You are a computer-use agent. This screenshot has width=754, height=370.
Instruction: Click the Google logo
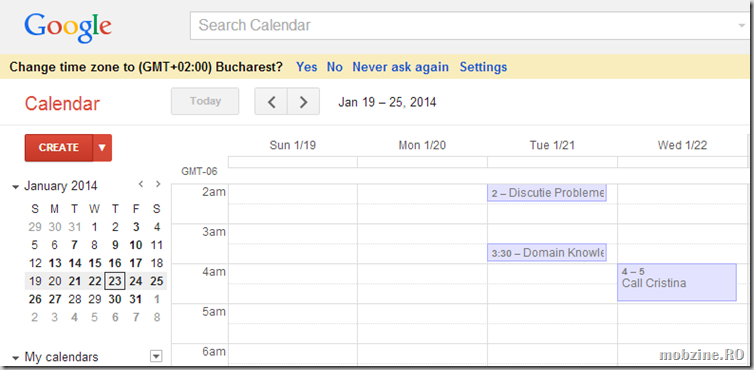pyautogui.click(x=68, y=27)
